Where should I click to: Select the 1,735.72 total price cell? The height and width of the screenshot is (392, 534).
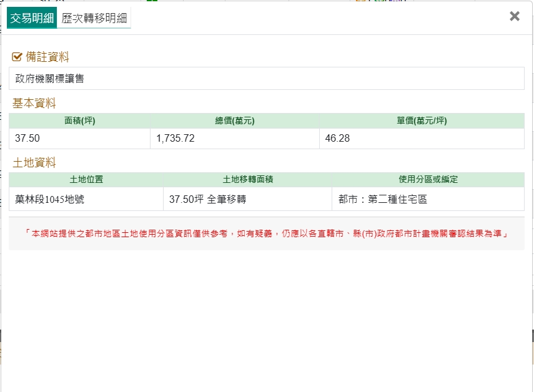[234, 139]
